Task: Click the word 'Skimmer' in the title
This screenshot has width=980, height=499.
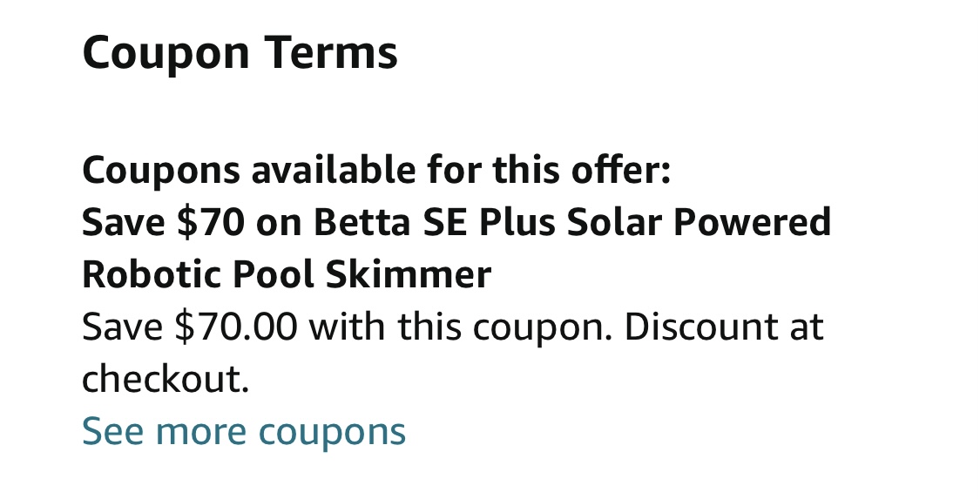Action: 409,275
